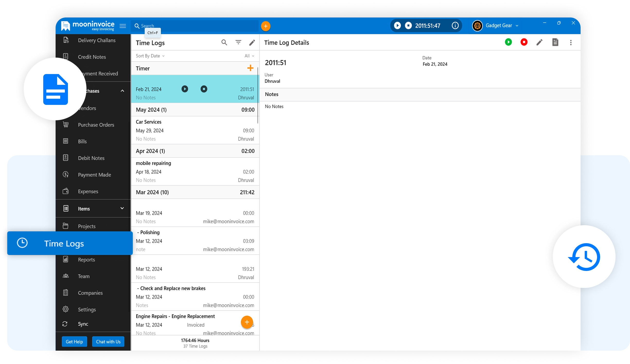Open the Sort By Date dropdown
Image resolution: width=630 pixels, height=364 pixels.
click(150, 56)
